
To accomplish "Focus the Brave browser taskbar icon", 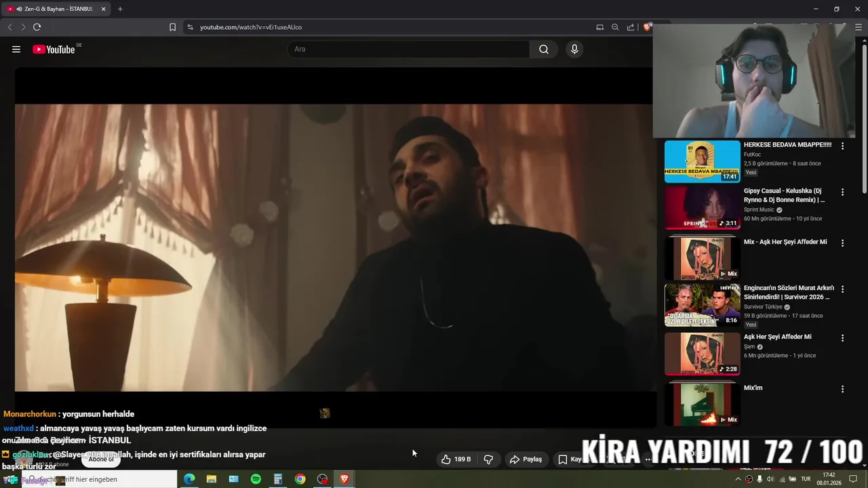I will click(344, 479).
